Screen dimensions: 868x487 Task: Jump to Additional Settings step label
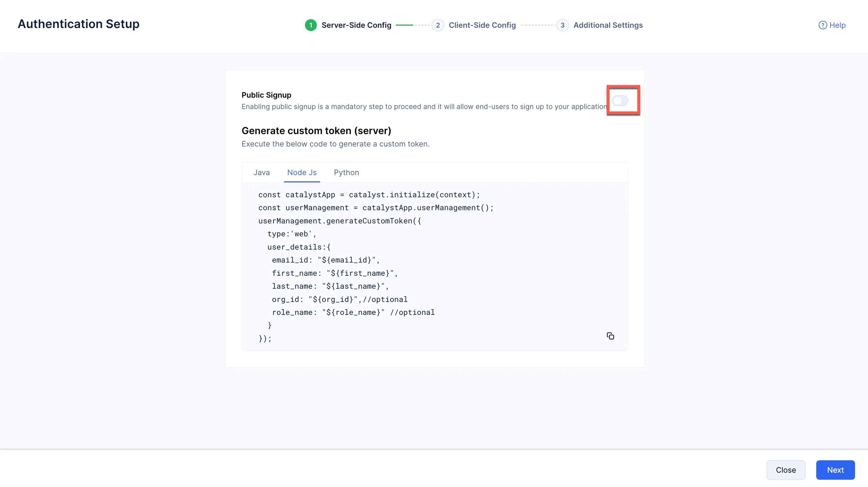point(608,25)
